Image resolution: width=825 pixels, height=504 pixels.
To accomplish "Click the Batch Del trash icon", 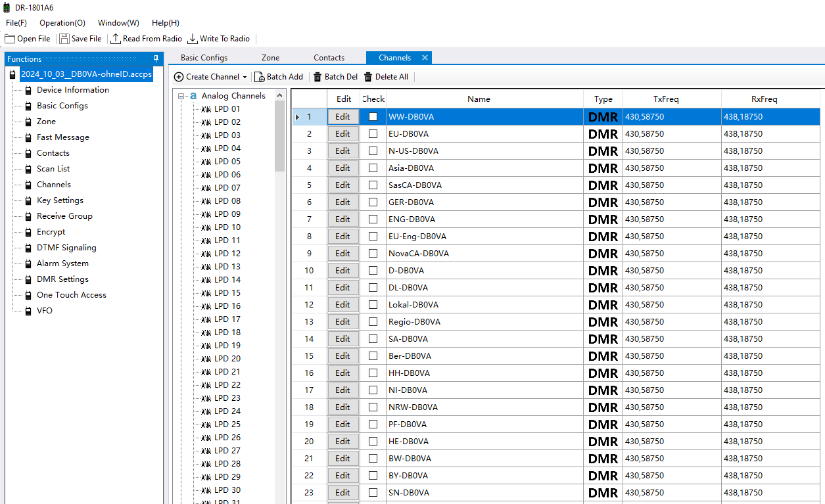I will [x=318, y=77].
